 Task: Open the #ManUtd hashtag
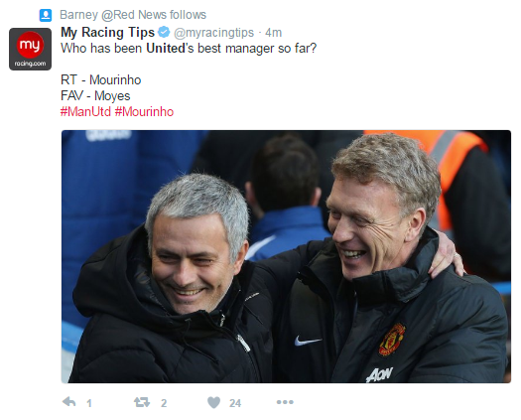click(x=85, y=112)
